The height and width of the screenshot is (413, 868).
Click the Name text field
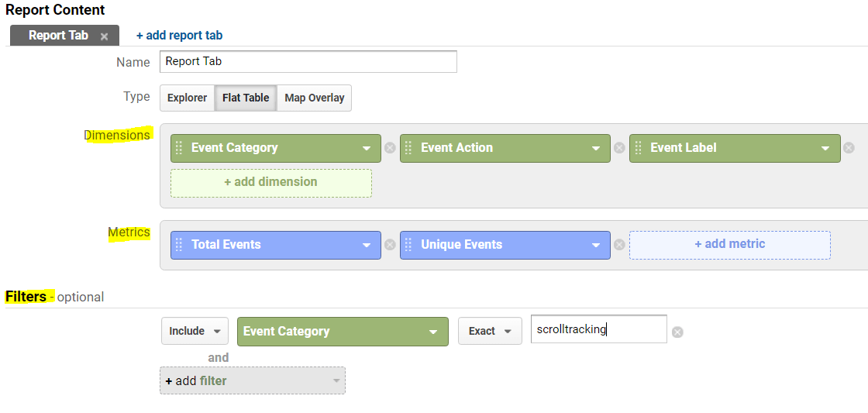click(308, 62)
